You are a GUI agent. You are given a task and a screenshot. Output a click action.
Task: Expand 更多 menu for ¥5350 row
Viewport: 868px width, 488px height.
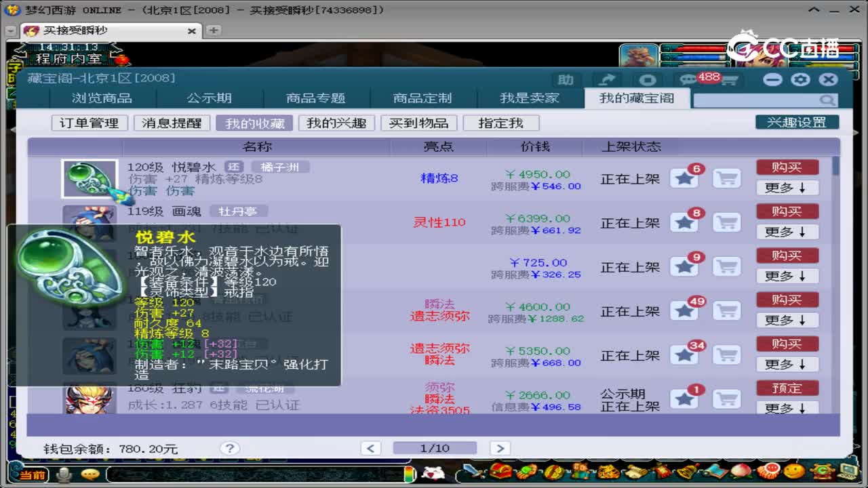point(787,364)
